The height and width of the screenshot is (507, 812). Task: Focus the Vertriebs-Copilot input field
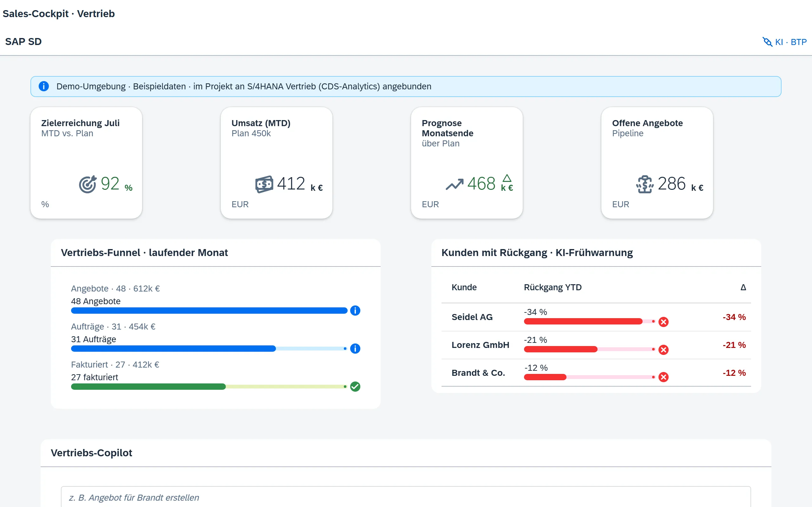click(406, 497)
